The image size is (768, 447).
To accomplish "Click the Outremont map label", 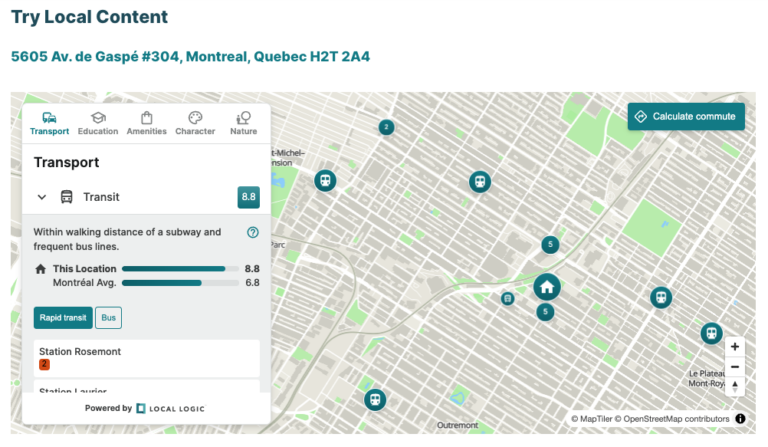I will point(457,425).
